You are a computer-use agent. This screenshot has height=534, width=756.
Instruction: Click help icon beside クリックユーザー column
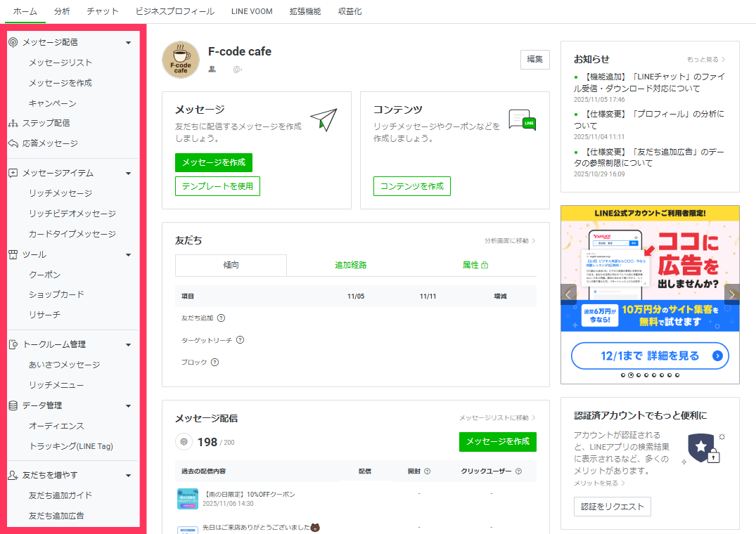pos(518,471)
